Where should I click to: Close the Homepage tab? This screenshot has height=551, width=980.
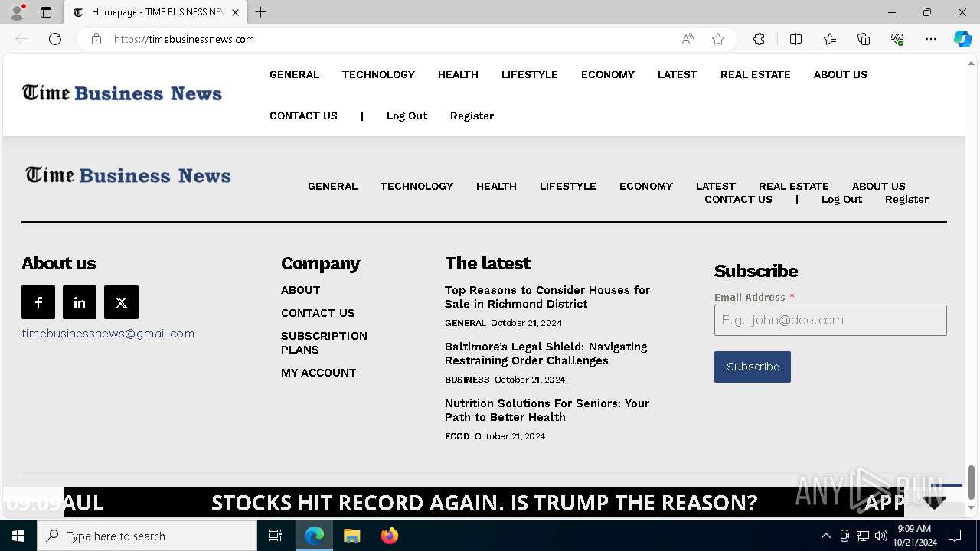(235, 12)
